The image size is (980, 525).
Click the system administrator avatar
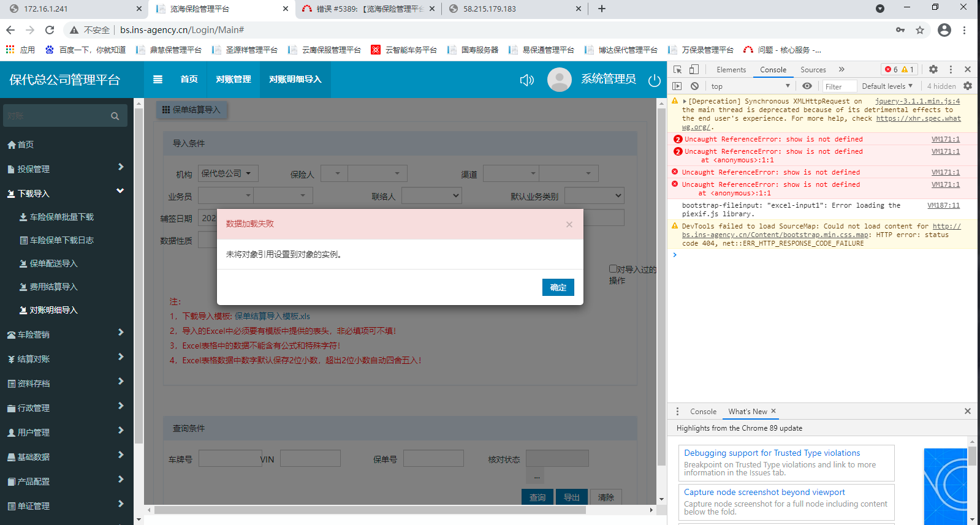click(560, 80)
